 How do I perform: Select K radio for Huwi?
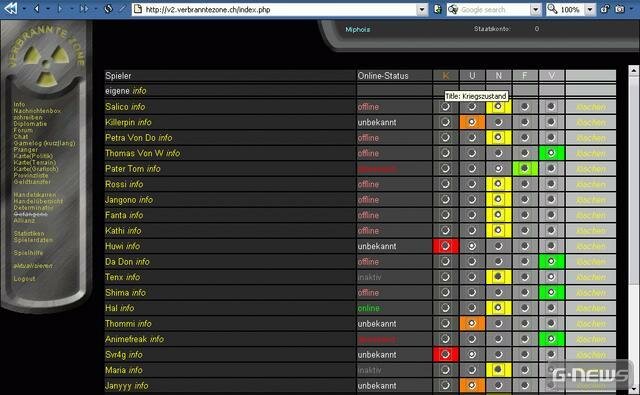click(445, 246)
